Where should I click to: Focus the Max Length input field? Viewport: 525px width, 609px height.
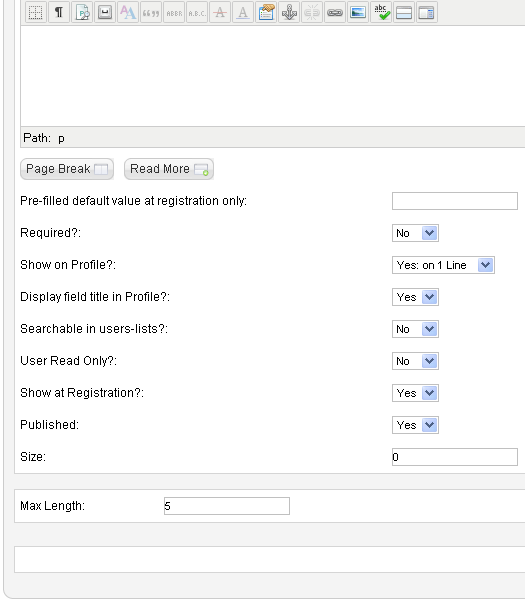227,506
